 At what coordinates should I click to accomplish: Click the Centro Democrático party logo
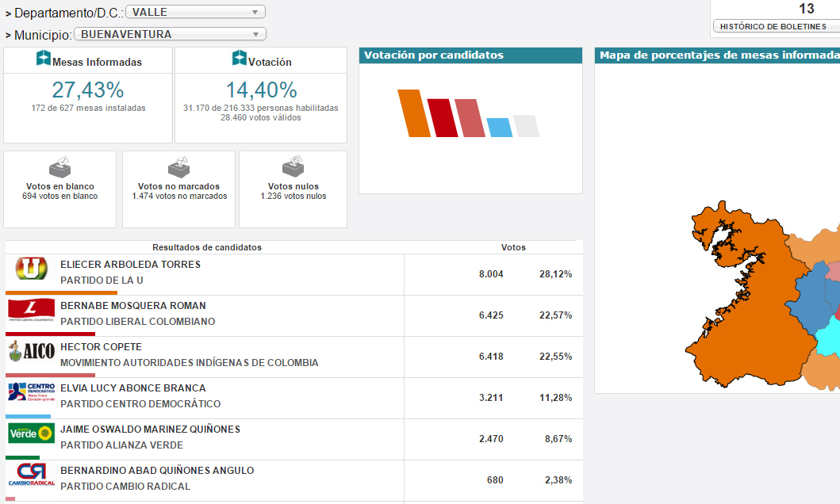(32, 393)
